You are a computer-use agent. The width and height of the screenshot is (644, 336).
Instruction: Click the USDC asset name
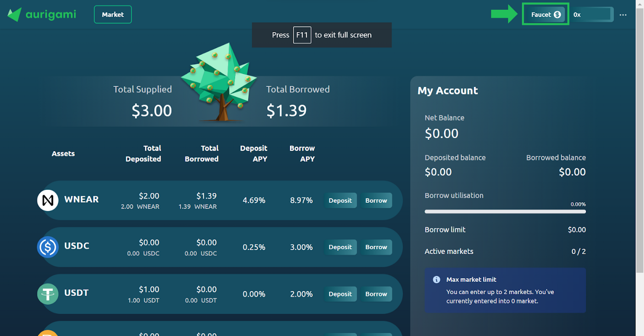click(77, 246)
